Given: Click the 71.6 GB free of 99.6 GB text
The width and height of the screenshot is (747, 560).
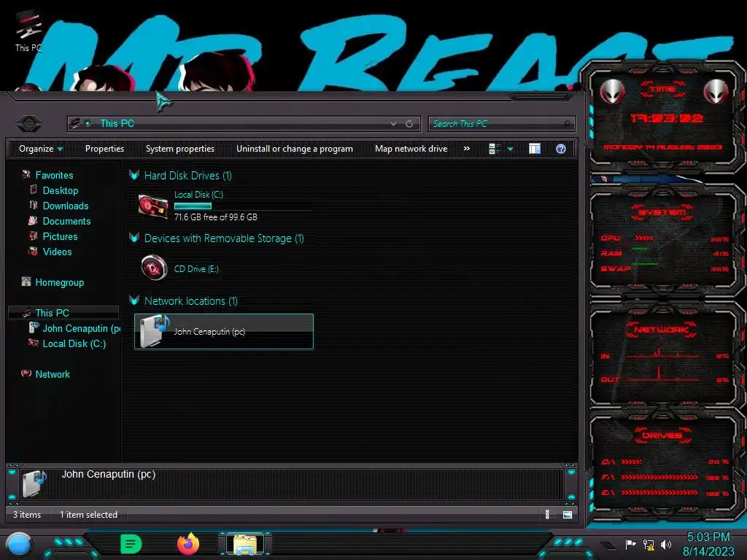Looking at the screenshot, I should [216, 217].
